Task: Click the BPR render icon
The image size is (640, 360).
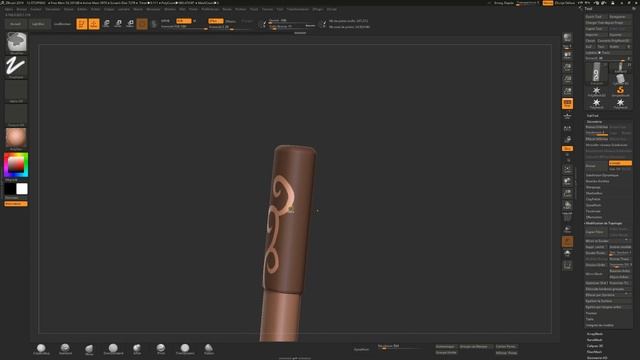Action: [x=567, y=39]
